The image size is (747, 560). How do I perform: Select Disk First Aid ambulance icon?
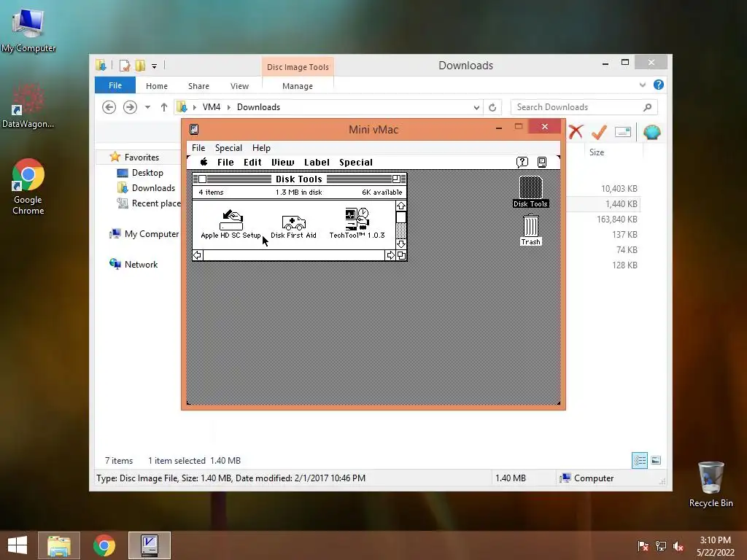[293, 222]
